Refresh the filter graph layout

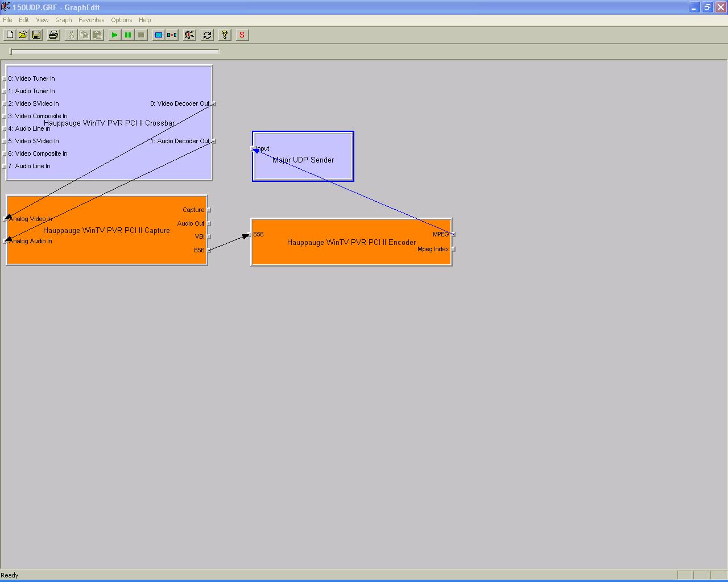[207, 35]
